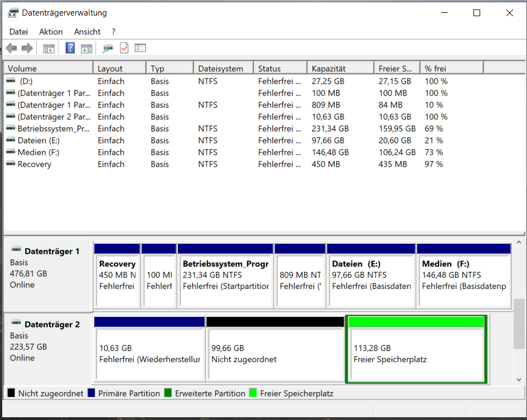527x420 pixels.
Task: Select the 10,63 GB Wiederherstellung partition block
Action: (149, 349)
